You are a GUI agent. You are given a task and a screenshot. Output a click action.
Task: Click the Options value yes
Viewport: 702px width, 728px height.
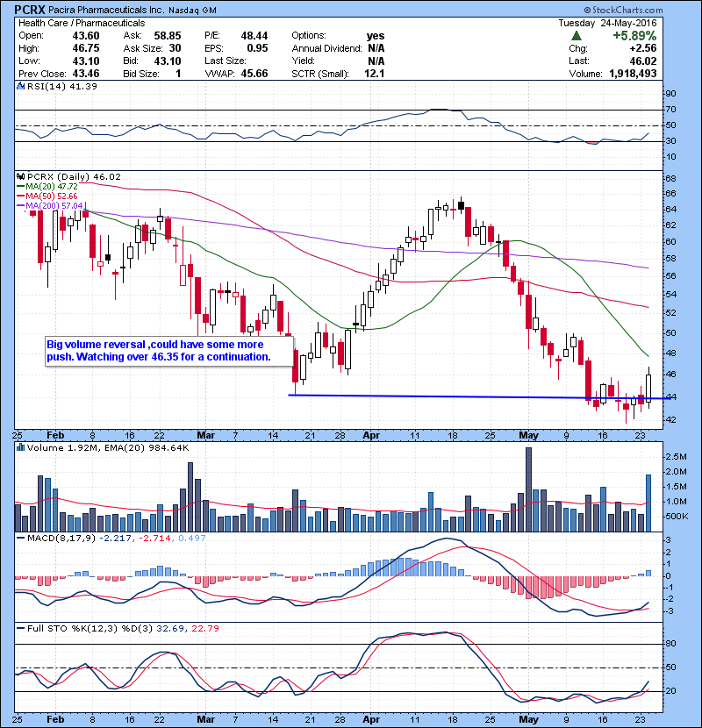376,36
